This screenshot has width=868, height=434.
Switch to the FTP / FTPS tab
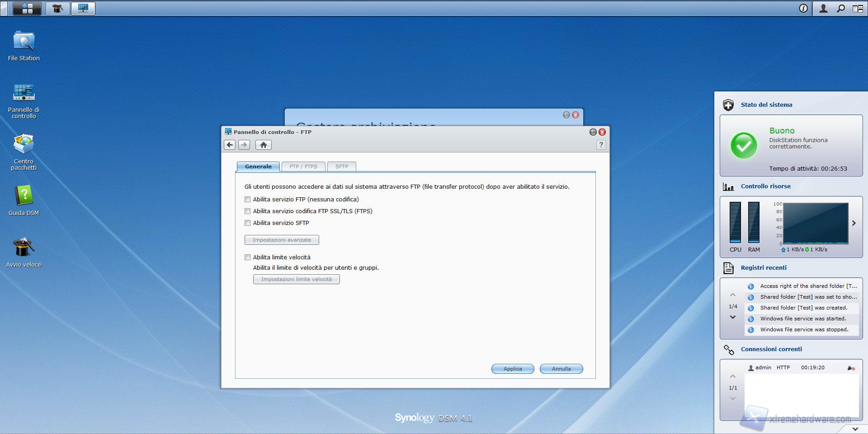pyautogui.click(x=303, y=167)
